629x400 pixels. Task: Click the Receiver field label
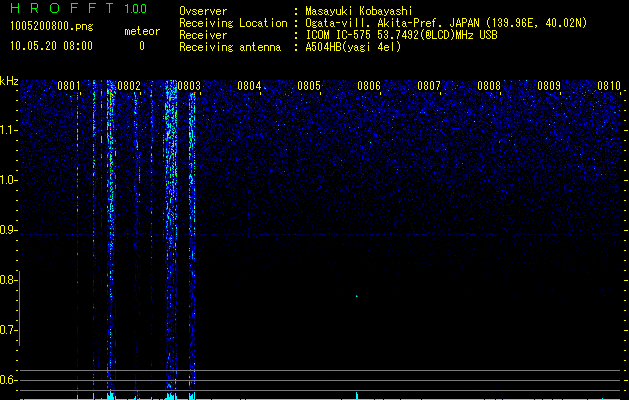click(x=203, y=35)
